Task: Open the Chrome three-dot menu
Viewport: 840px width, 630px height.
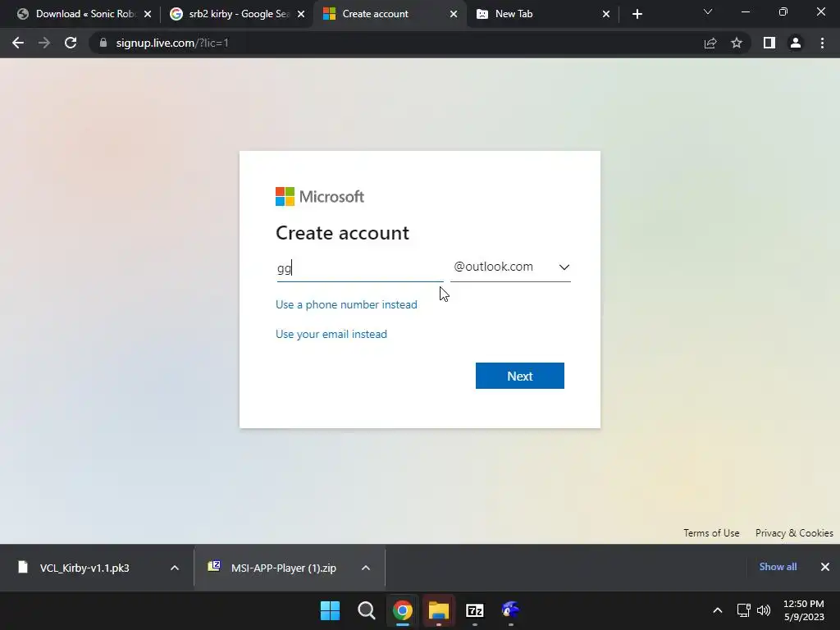Action: click(822, 43)
